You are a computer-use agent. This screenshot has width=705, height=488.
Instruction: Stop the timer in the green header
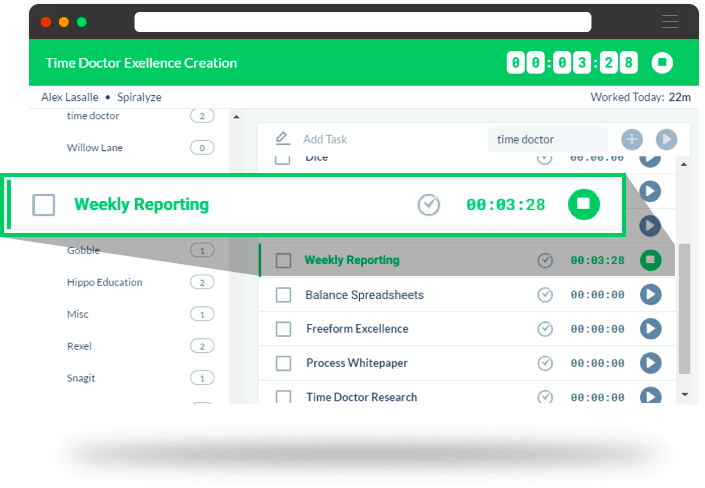coord(662,63)
